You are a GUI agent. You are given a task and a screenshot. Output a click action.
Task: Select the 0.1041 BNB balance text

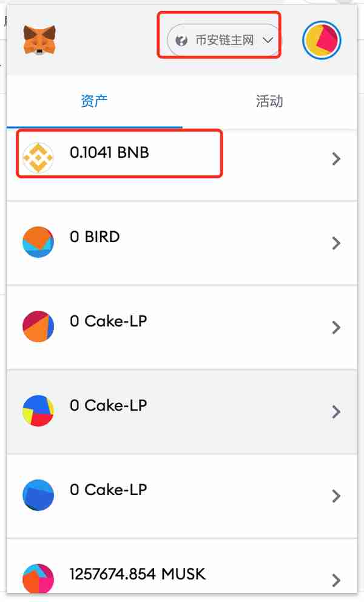[109, 152]
